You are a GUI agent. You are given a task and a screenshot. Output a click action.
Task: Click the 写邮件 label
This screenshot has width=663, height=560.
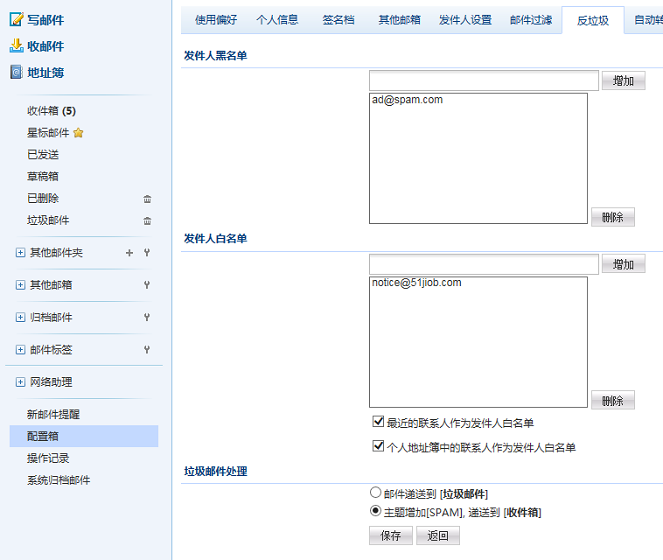point(46,20)
